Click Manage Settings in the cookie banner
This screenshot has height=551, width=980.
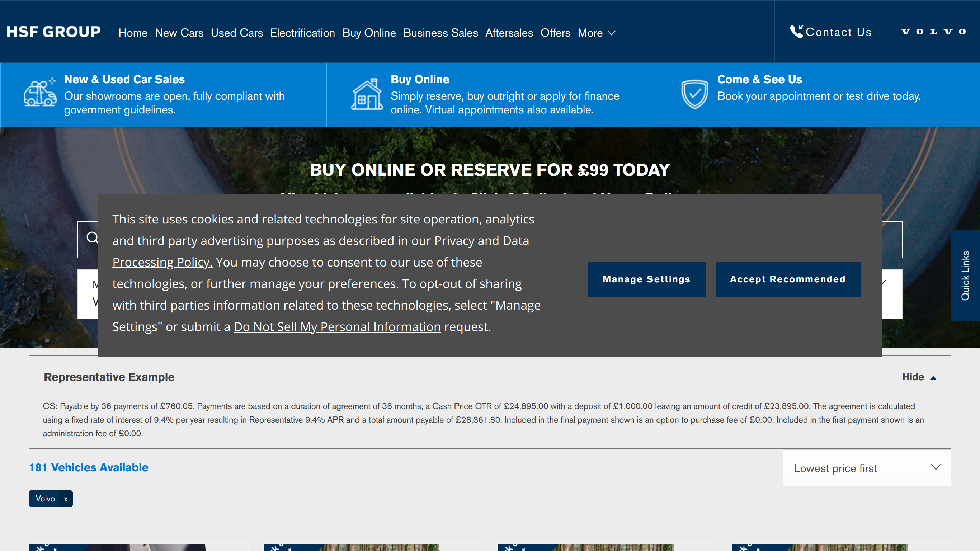click(x=646, y=279)
